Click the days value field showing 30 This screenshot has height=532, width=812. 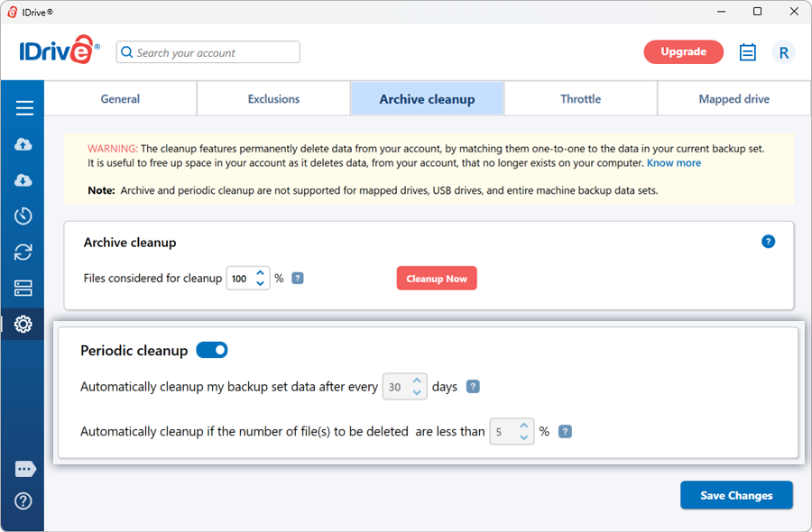(x=404, y=387)
